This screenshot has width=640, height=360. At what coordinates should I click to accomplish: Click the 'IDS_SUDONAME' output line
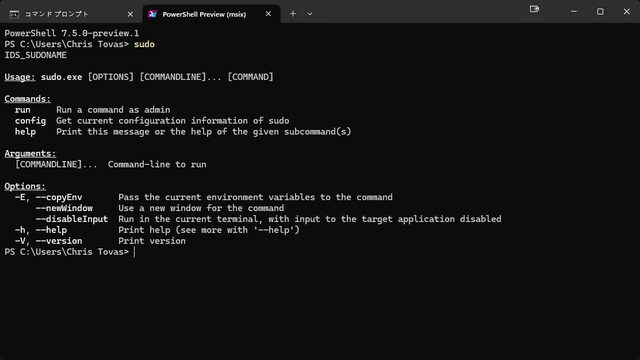pyautogui.click(x=36, y=55)
